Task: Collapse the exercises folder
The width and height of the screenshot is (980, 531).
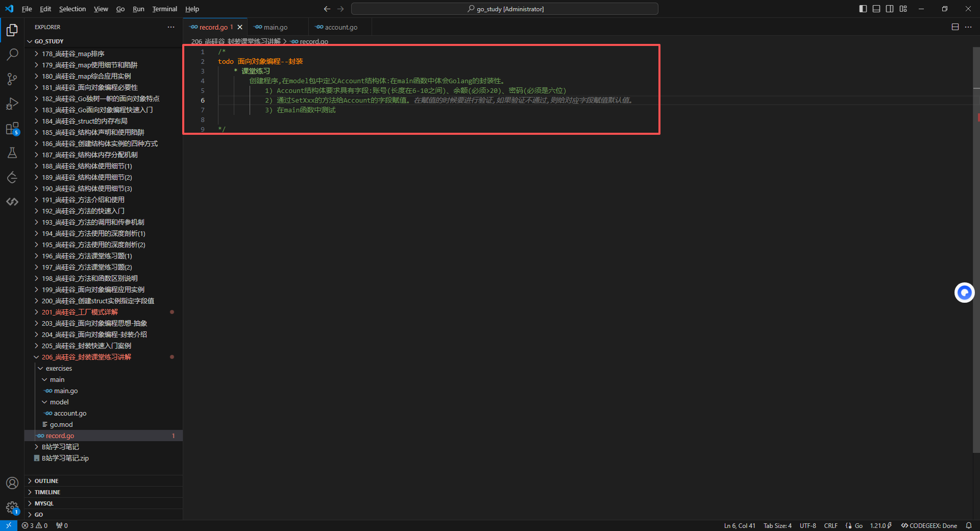Action: pyautogui.click(x=104, y=368)
